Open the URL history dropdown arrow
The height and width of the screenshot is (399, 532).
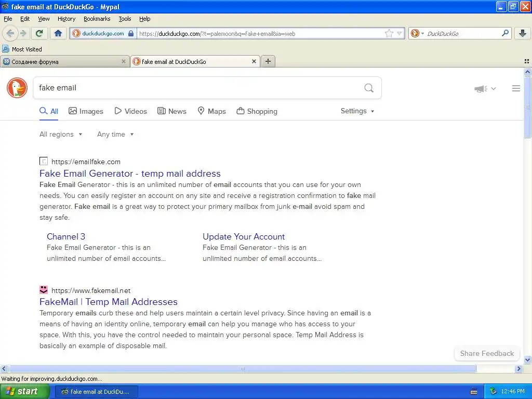click(400, 33)
